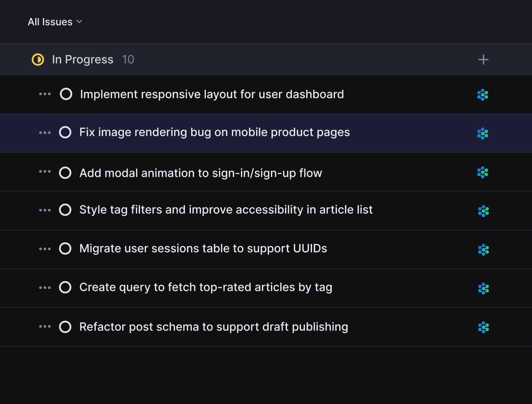Select 'Create query to fetch top-rated articles' row

tap(205, 287)
